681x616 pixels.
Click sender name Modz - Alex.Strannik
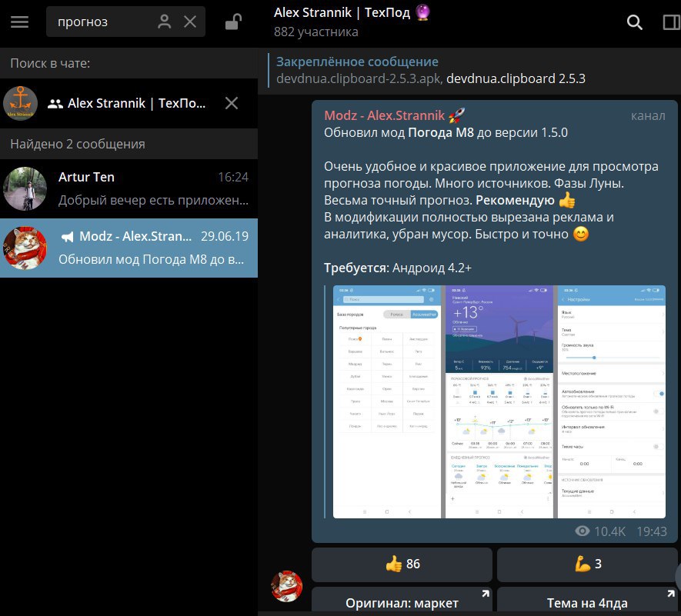coord(385,115)
